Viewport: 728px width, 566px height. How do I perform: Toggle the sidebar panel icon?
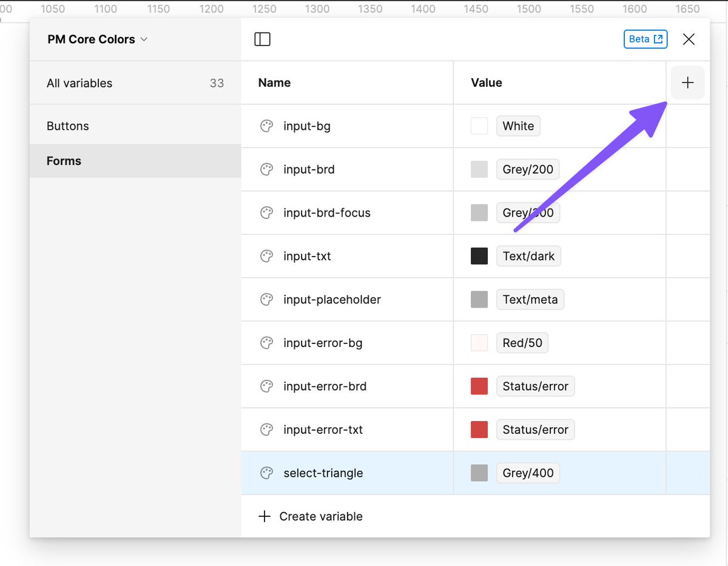pyautogui.click(x=262, y=39)
